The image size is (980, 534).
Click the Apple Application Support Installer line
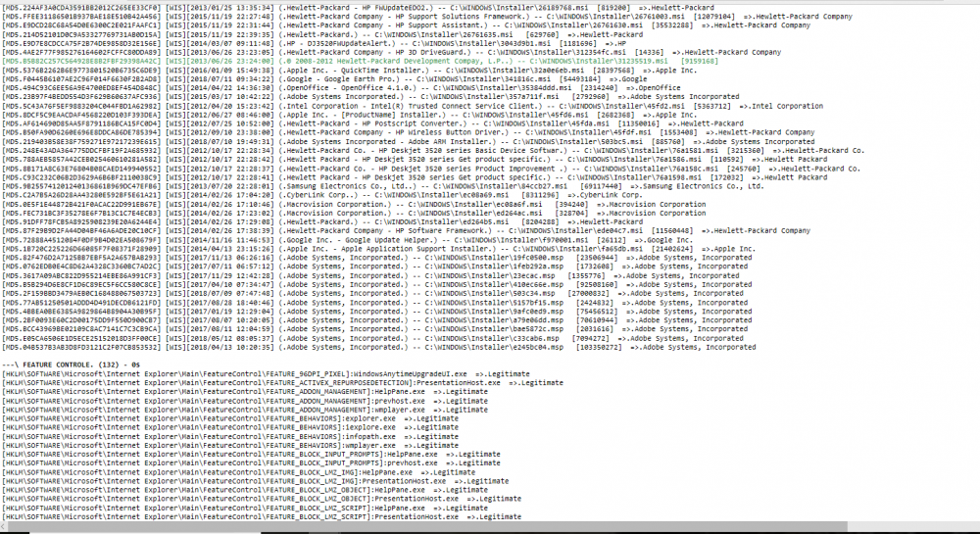[x=378, y=249]
